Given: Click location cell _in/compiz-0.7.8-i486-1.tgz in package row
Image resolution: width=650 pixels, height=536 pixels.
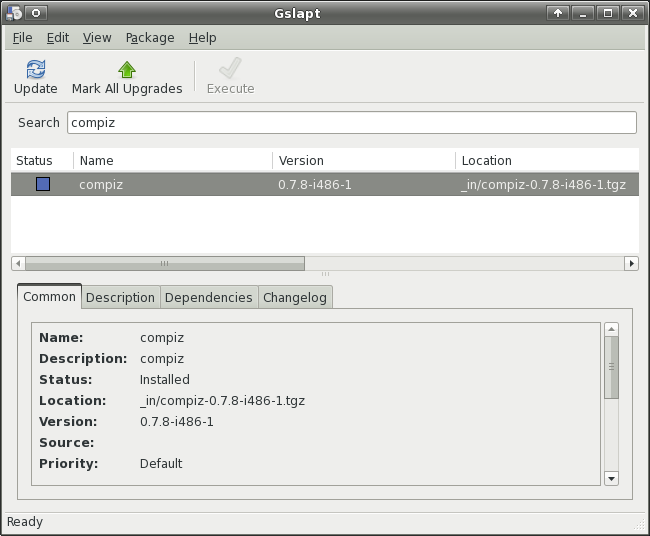Looking at the screenshot, I should tap(543, 184).
